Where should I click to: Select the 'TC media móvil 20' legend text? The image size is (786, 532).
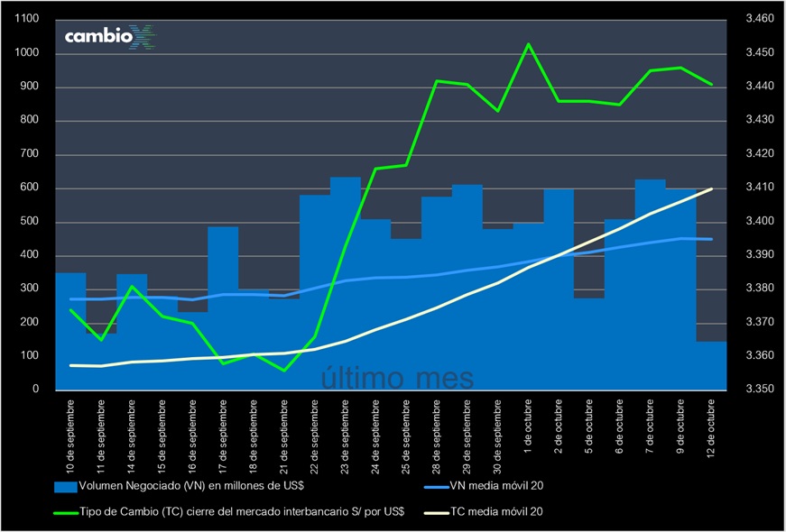tap(496, 512)
